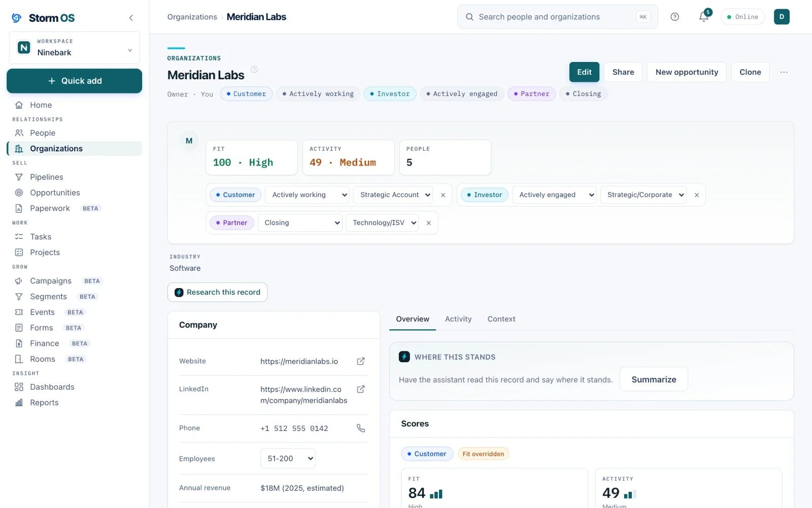Screen dimensions: 812x508
Task: Open Website link external icon
Action: coord(361,361)
